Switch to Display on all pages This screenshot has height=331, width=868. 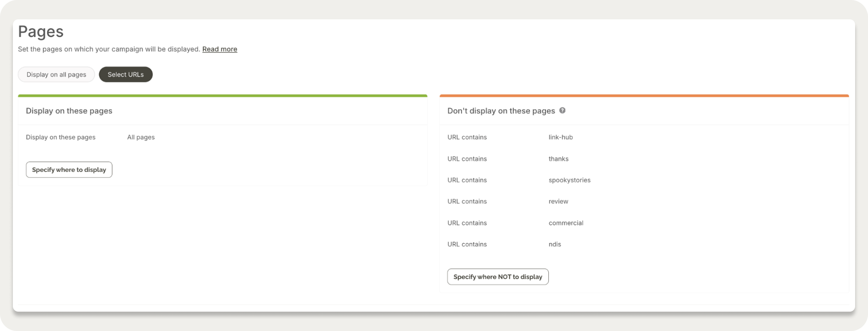[x=56, y=75]
